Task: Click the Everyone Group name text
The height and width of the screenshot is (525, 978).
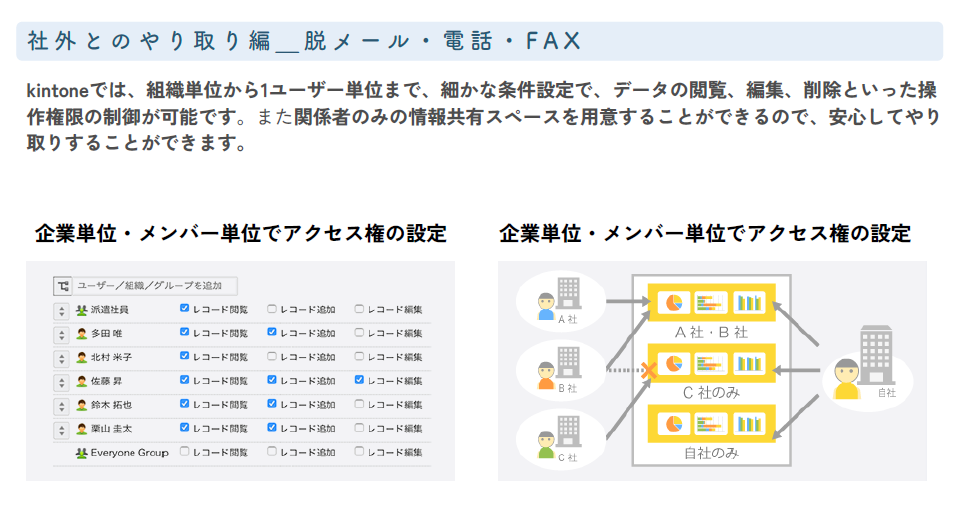Action: tap(130, 453)
